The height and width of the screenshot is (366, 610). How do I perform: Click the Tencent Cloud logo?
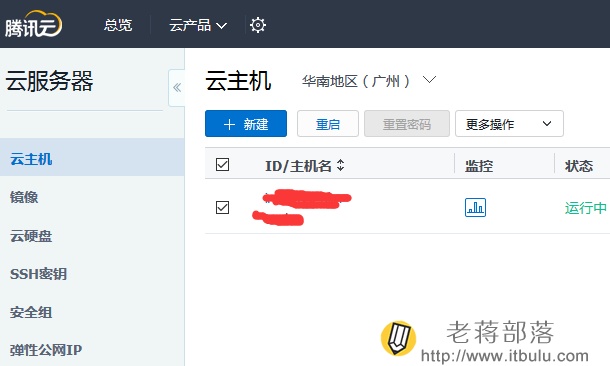tap(33, 24)
